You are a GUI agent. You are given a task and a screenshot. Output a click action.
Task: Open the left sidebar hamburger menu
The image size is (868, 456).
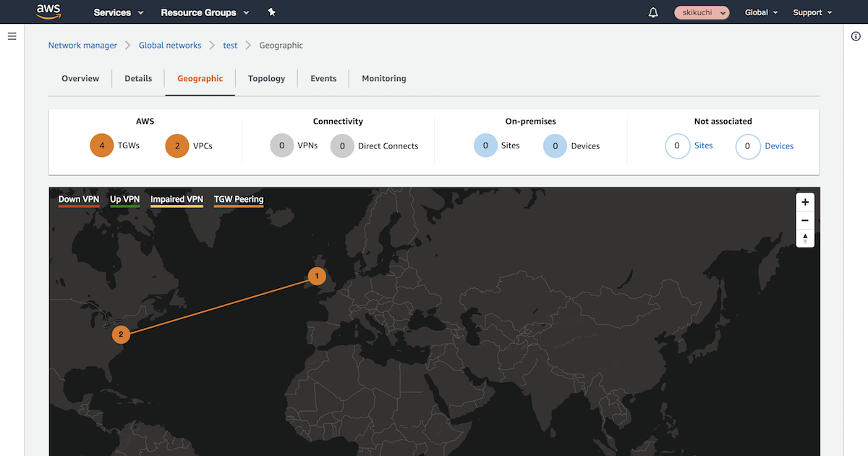(12, 35)
